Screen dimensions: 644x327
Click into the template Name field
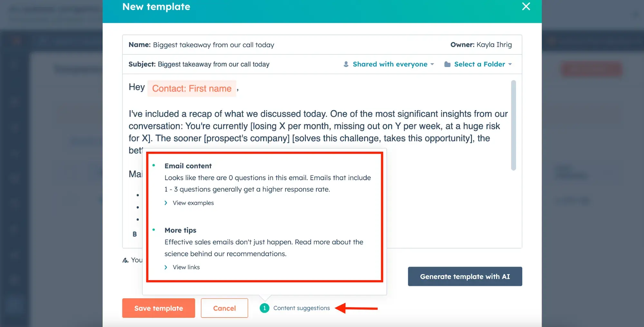point(213,45)
